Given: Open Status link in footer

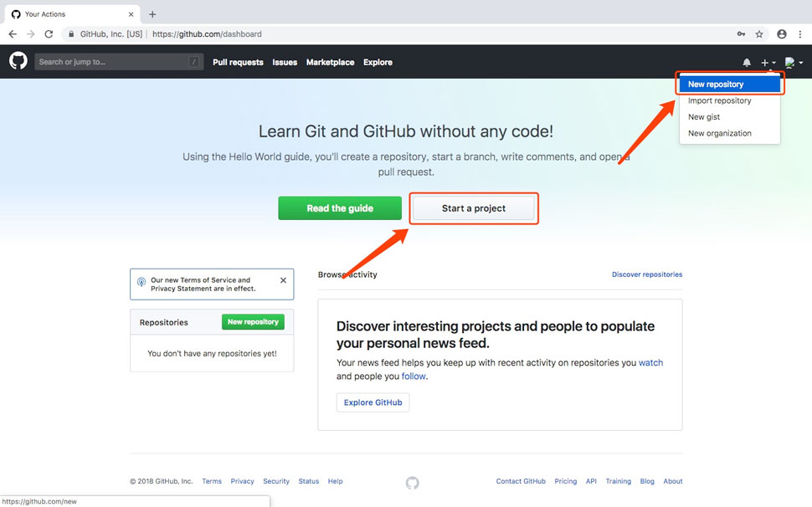Looking at the screenshot, I should pyautogui.click(x=309, y=481).
